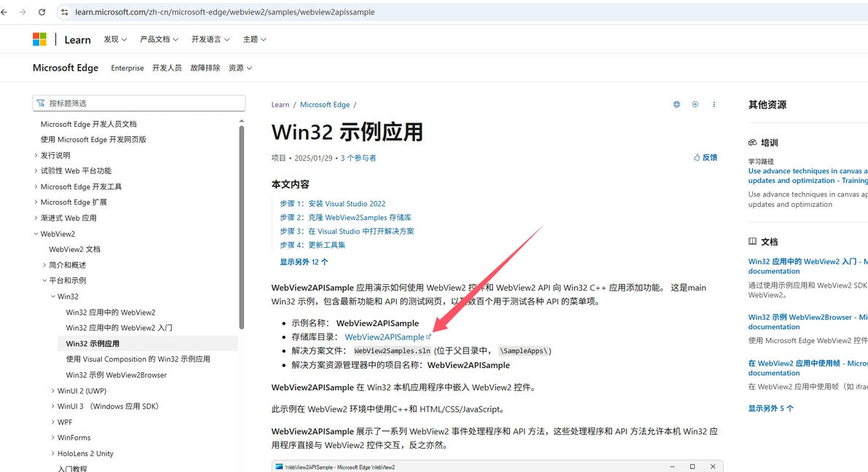This screenshot has height=472, width=868.
Task: Jump to 步骤 4: 更新工具集
Action: 312,245
